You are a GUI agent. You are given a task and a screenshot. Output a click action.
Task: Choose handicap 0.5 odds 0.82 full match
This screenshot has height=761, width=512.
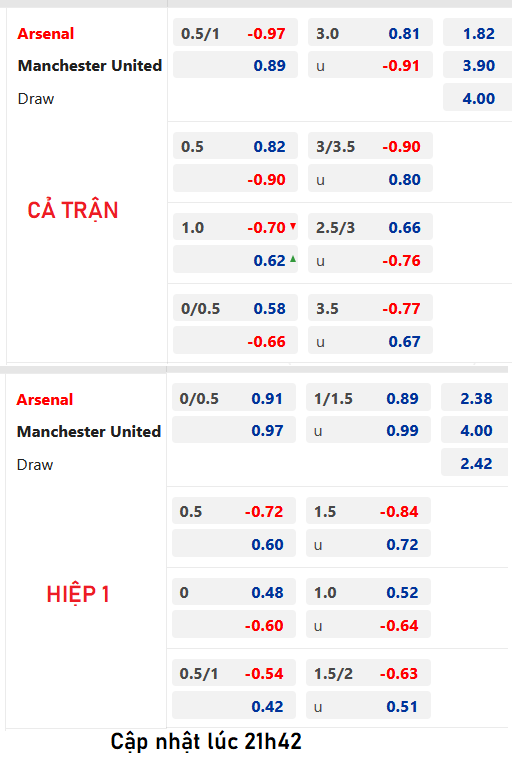click(x=235, y=146)
